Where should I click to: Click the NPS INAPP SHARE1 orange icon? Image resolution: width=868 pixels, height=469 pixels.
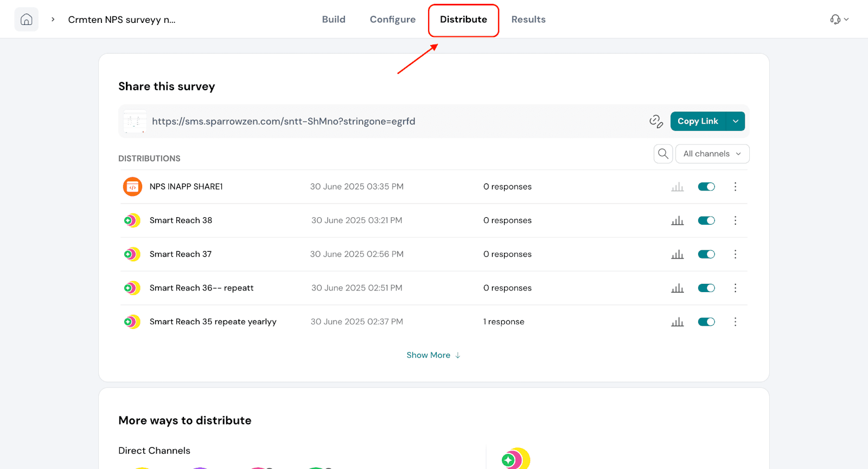(x=132, y=187)
